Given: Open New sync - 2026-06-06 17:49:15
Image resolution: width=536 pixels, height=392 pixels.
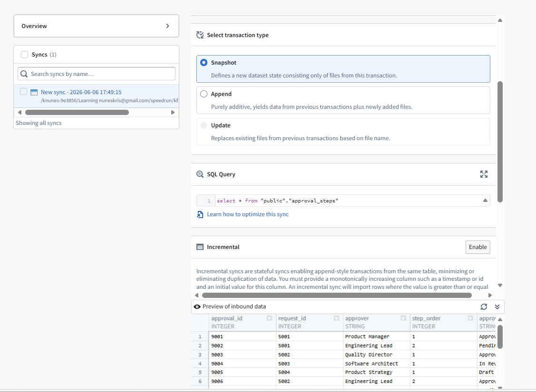Looking at the screenshot, I should click(x=81, y=92).
